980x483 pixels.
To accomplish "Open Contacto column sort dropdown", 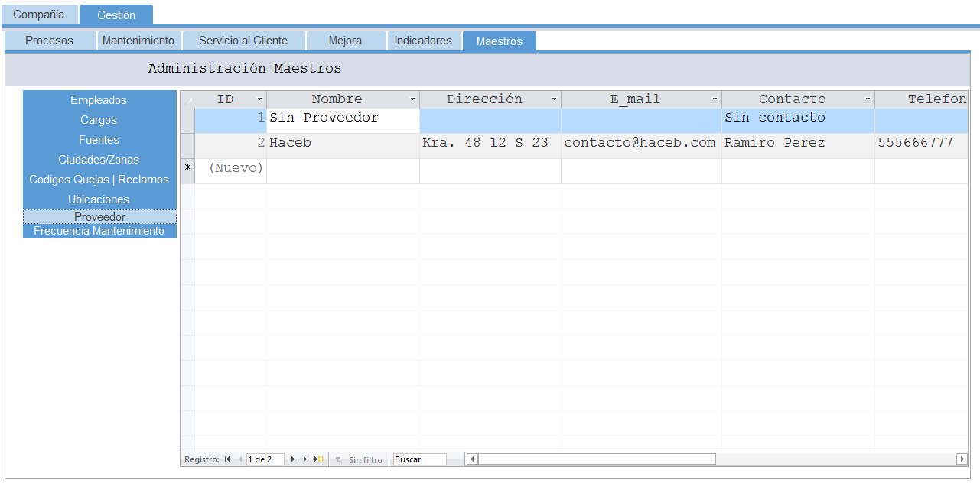I will pyautogui.click(x=868, y=100).
